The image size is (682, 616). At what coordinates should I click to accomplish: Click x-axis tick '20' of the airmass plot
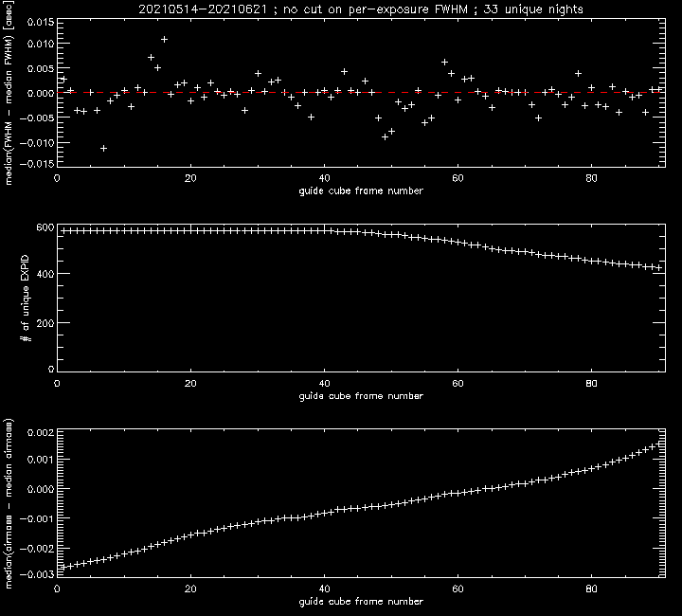(190, 589)
